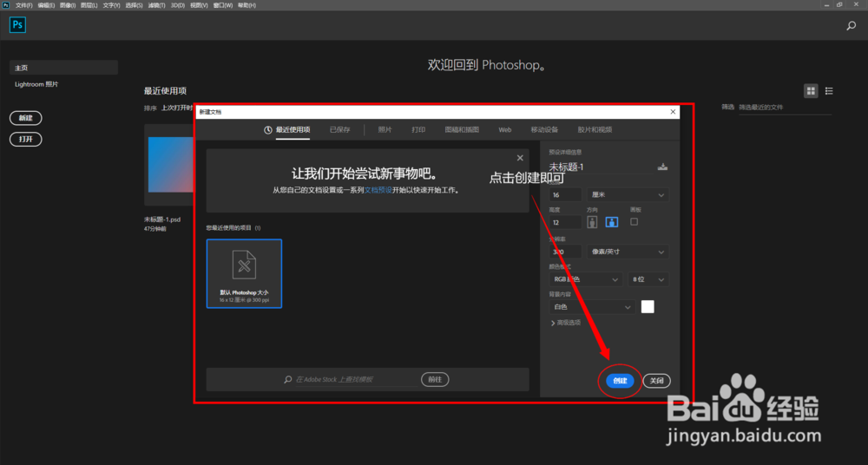This screenshot has height=465, width=868.
Task: Click the width input field showing 16
Action: point(565,195)
